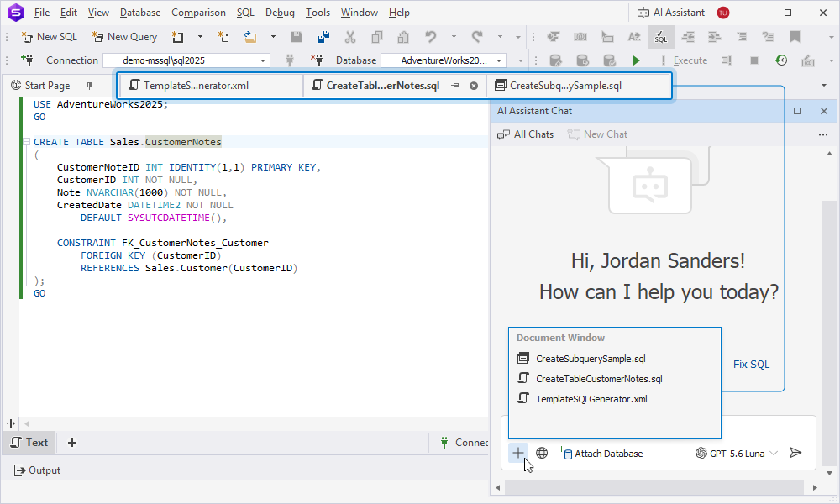Click the bookmark icon in the toolbar
Screen dimensions: 840x504
[x=795, y=37]
